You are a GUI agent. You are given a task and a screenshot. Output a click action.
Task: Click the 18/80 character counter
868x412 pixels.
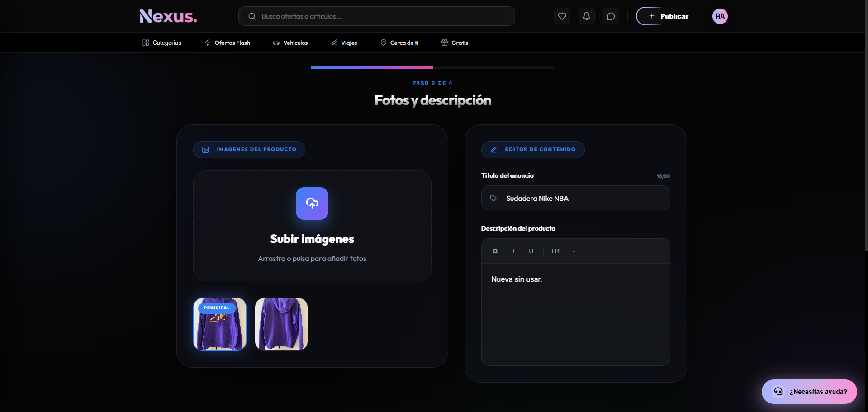[664, 176]
